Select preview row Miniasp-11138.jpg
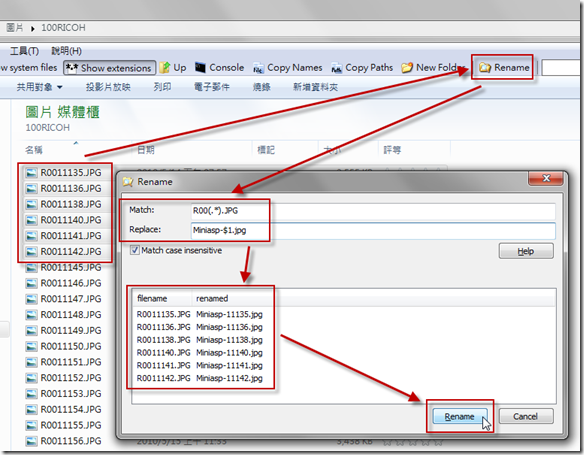The image size is (584, 455). tap(229, 340)
